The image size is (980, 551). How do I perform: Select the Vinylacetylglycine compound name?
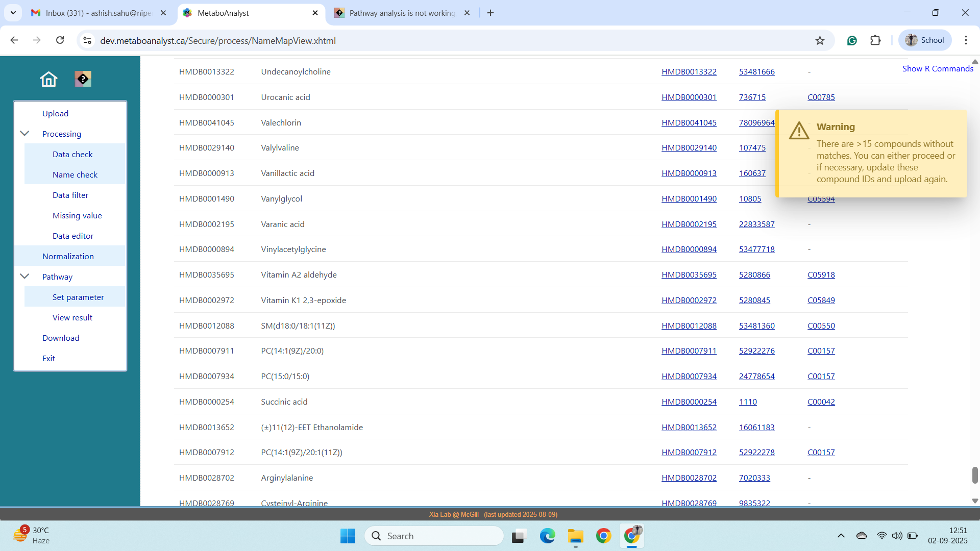click(293, 249)
